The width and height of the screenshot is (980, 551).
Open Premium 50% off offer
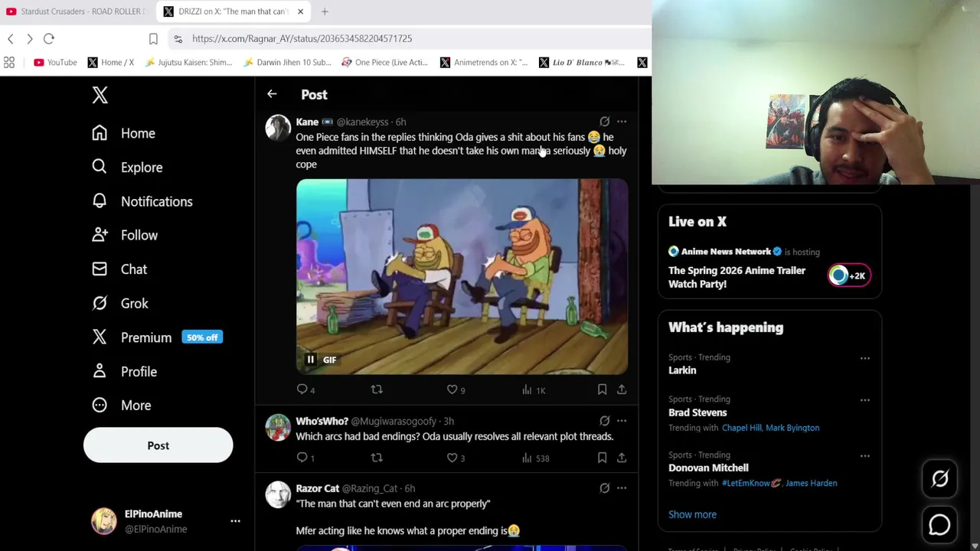point(157,337)
